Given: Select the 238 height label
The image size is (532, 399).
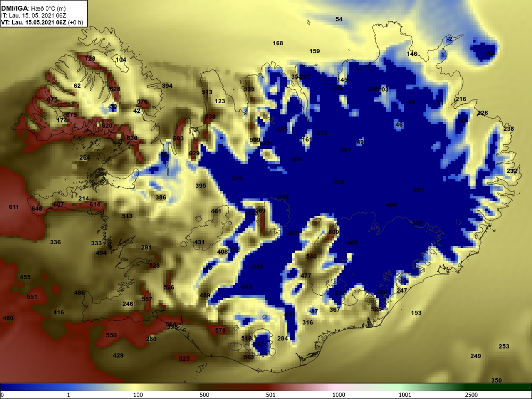Looking at the screenshot, I should tap(509, 129).
